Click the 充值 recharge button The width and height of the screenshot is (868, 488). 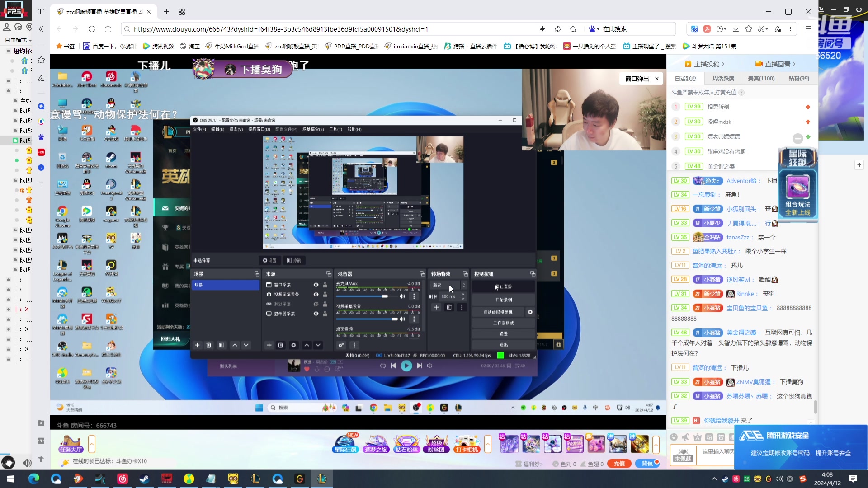pyautogui.click(x=619, y=464)
